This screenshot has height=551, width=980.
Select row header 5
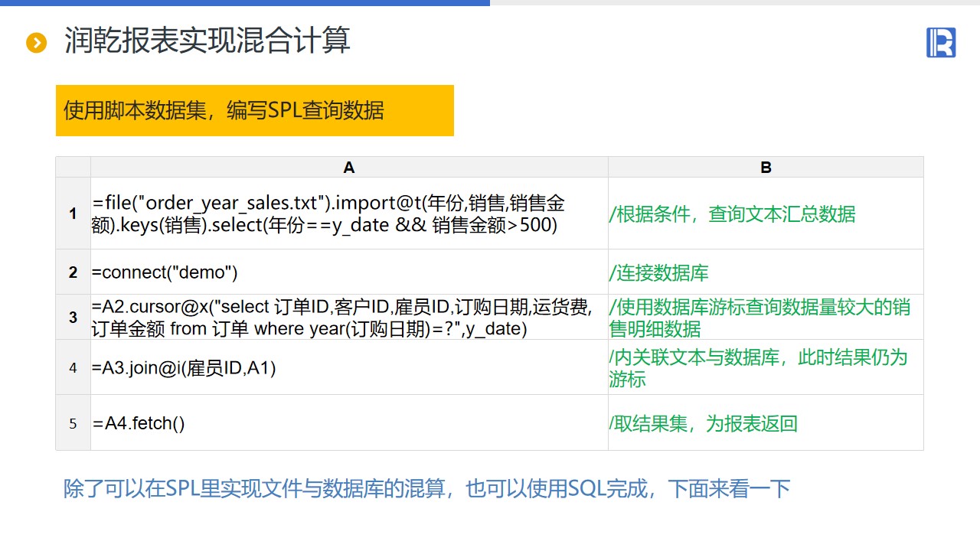click(x=73, y=422)
